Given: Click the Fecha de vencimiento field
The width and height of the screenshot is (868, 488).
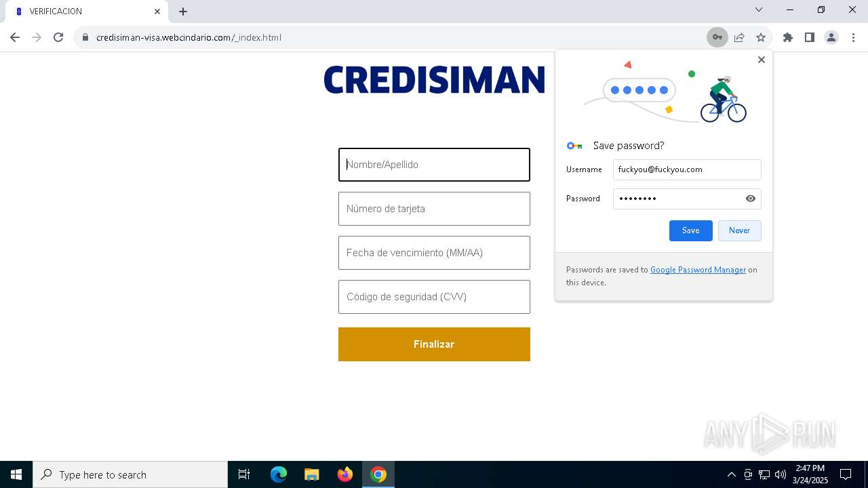Looking at the screenshot, I should [x=434, y=253].
